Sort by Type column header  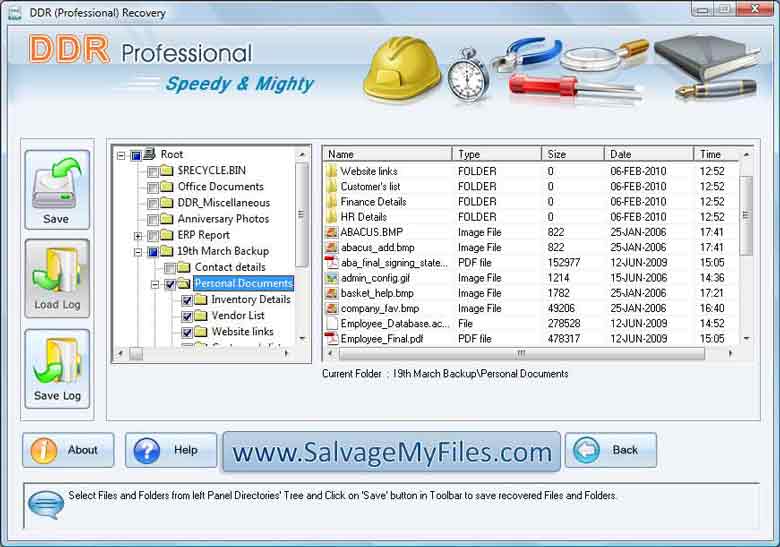click(x=496, y=154)
